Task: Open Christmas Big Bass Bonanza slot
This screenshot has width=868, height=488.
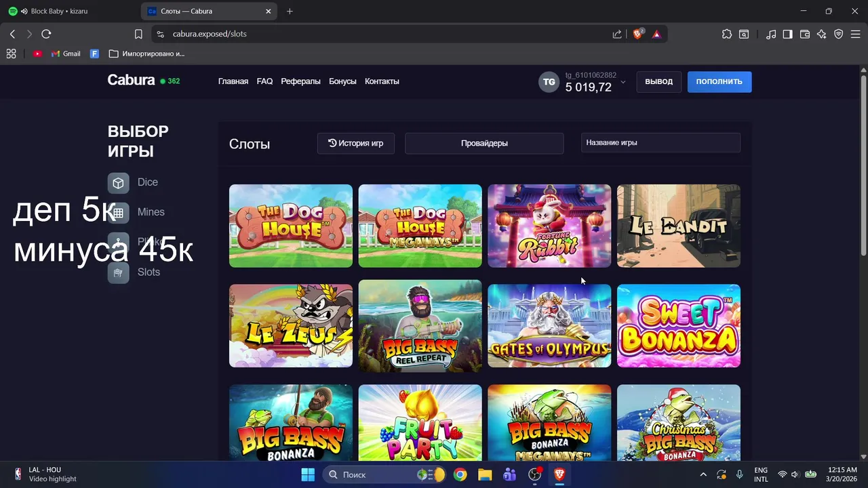Action: click(679, 423)
